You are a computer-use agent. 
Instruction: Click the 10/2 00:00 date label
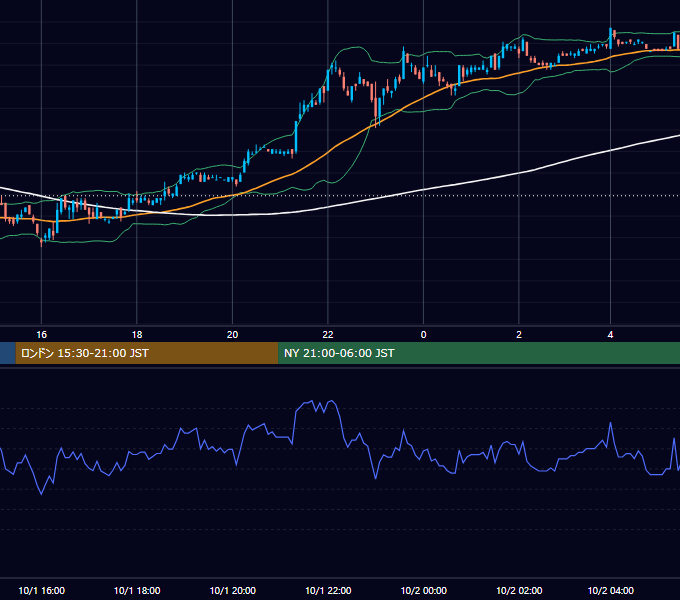point(424,590)
